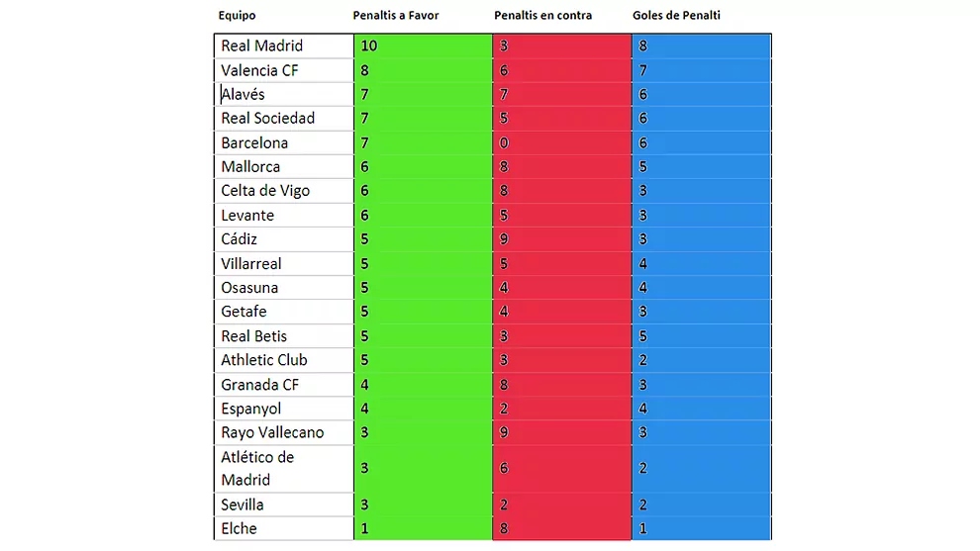Click the Penaltis en contra header
Screen dimensions: 980x551
(x=542, y=16)
